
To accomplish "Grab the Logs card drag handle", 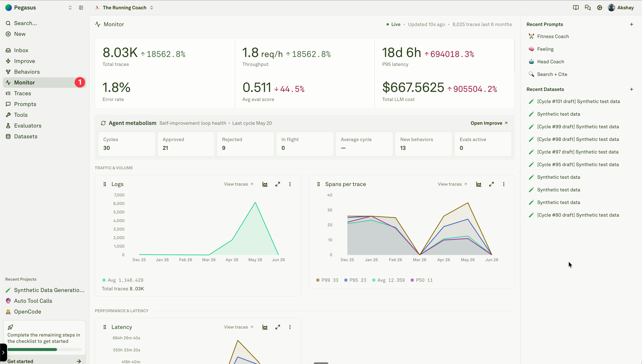I will (105, 184).
